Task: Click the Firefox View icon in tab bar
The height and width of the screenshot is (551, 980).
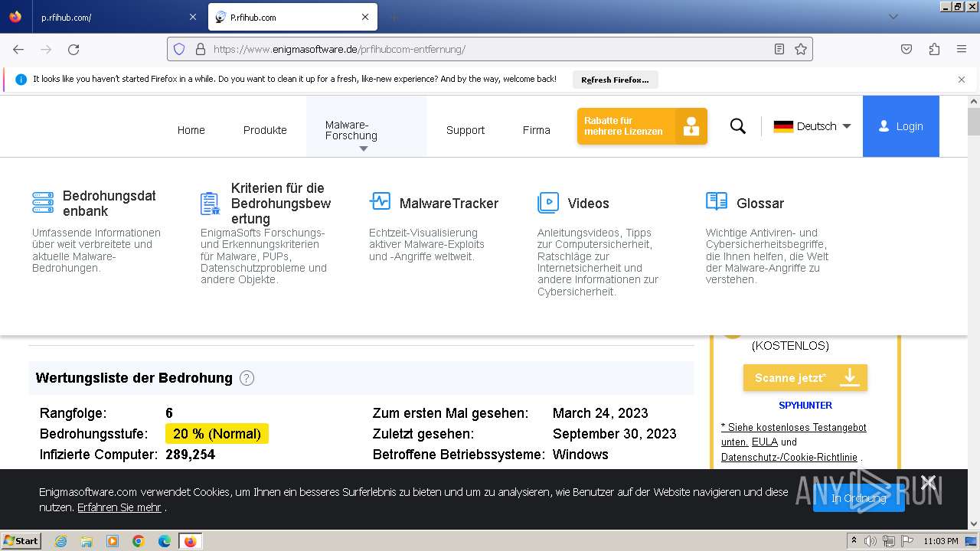Action: point(15,17)
